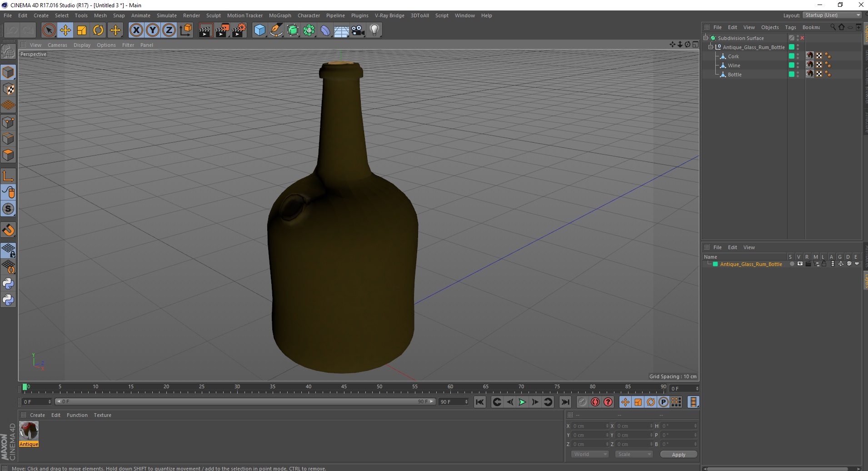Go to start of animation
Image resolution: width=868 pixels, height=471 pixels.
coord(480,402)
